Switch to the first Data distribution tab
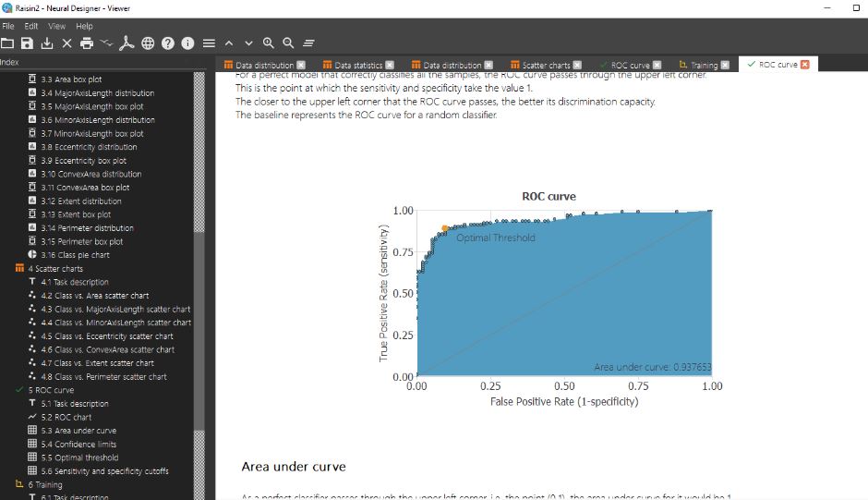This screenshot has height=500, width=868. point(264,65)
